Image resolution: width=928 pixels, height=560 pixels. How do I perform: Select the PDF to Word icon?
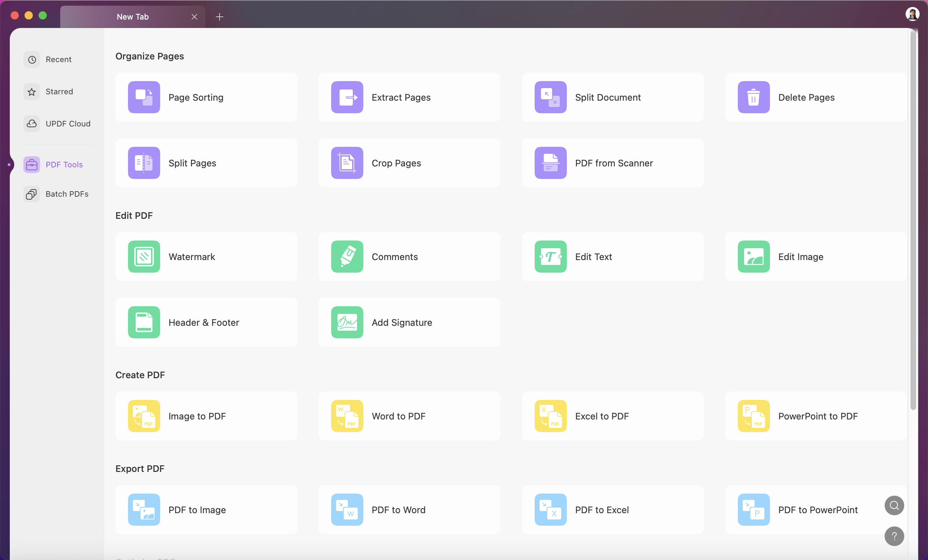[347, 510]
